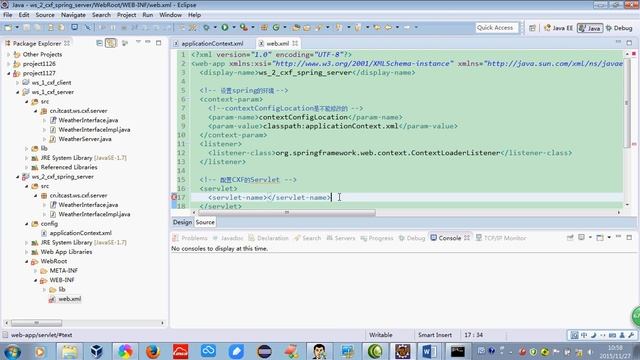
Task: Maximize the Console panel
Action: tap(629, 237)
